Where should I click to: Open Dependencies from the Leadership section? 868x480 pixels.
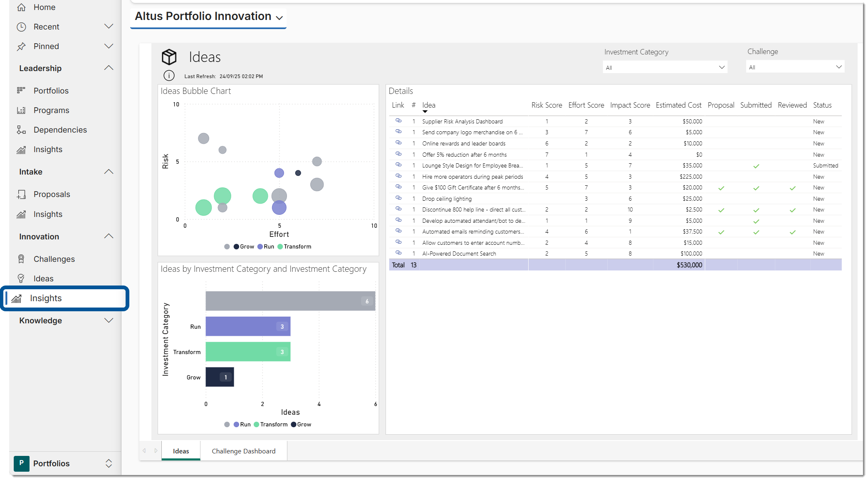[x=60, y=130]
